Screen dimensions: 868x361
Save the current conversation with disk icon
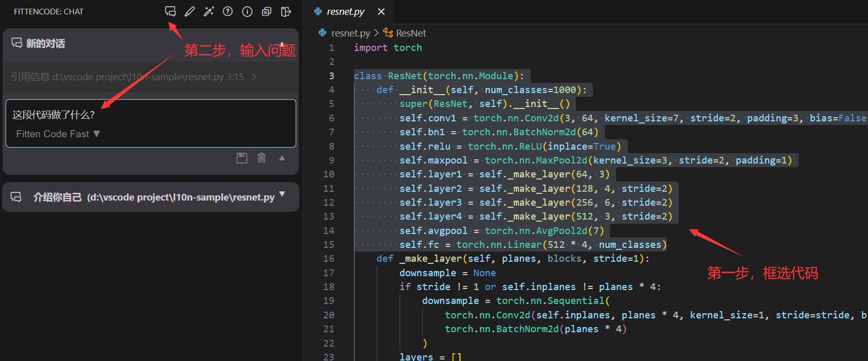242,158
